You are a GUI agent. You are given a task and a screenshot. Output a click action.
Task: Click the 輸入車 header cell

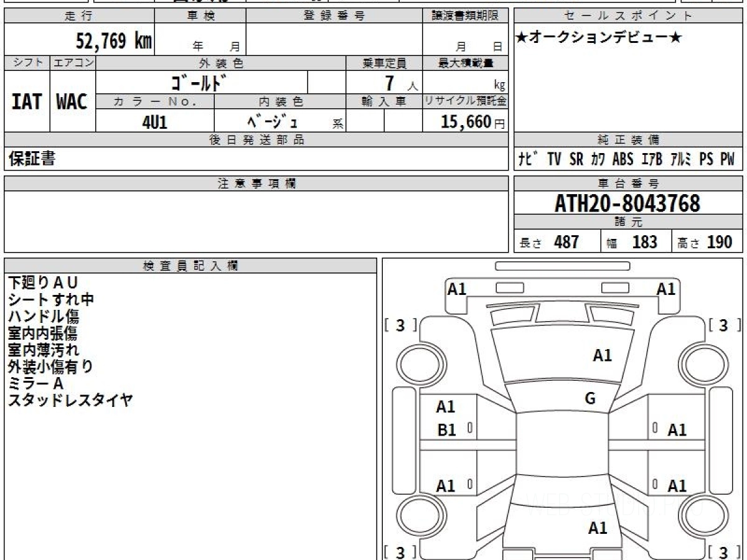tap(384, 101)
